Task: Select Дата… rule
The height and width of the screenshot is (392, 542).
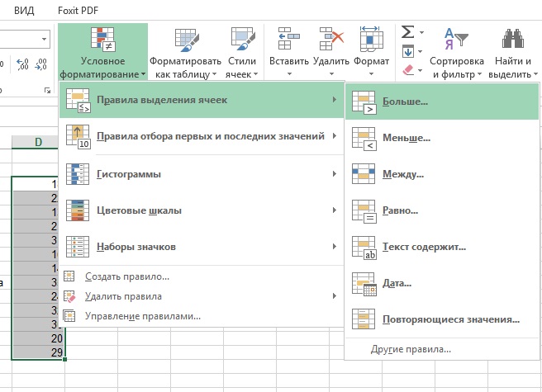Action: click(442, 283)
